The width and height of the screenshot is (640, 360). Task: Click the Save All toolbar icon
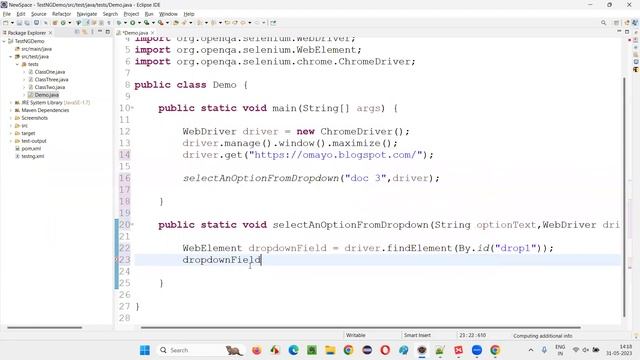(27, 23)
